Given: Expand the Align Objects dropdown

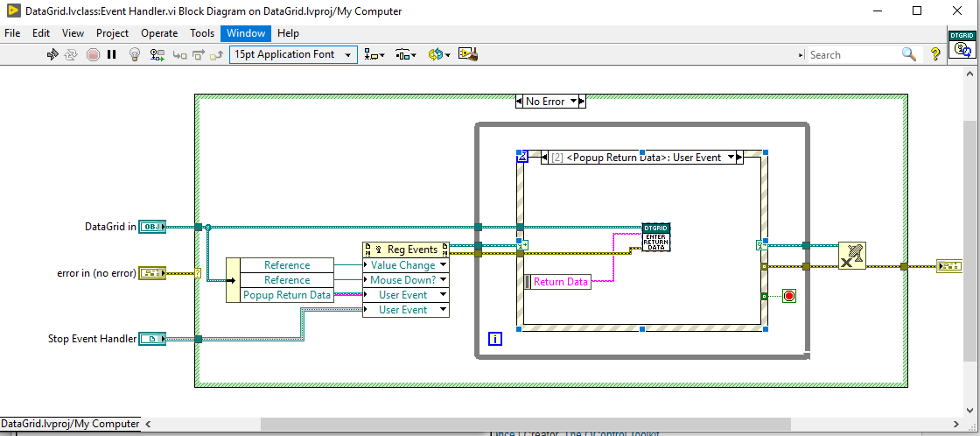Looking at the screenshot, I should 374,54.
